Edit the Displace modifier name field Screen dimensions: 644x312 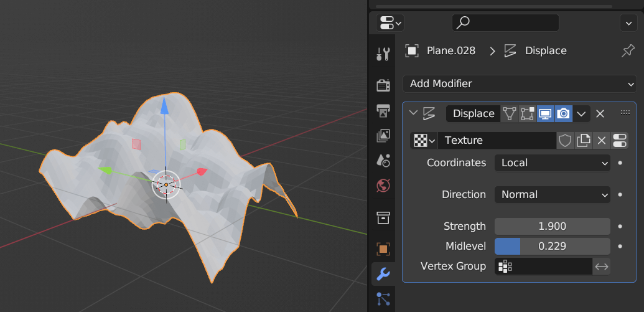[473, 113]
